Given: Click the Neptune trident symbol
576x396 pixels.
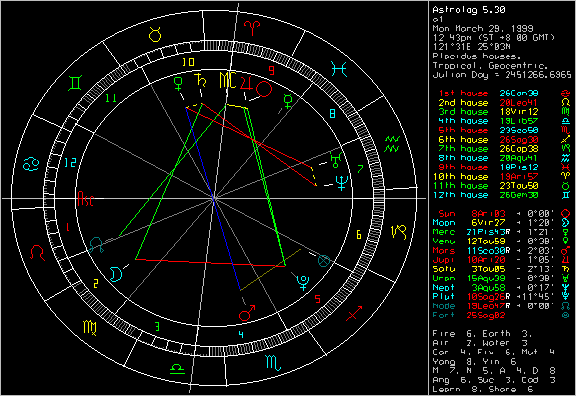Looking at the screenshot, I should point(342,183).
